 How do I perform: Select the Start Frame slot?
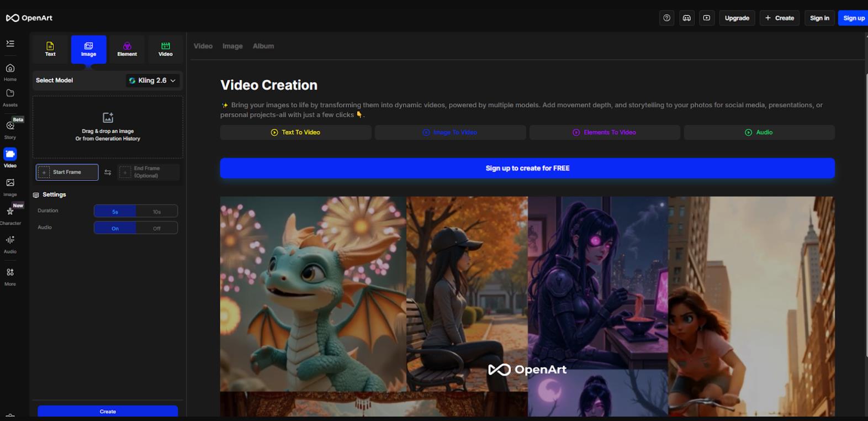pyautogui.click(x=67, y=172)
